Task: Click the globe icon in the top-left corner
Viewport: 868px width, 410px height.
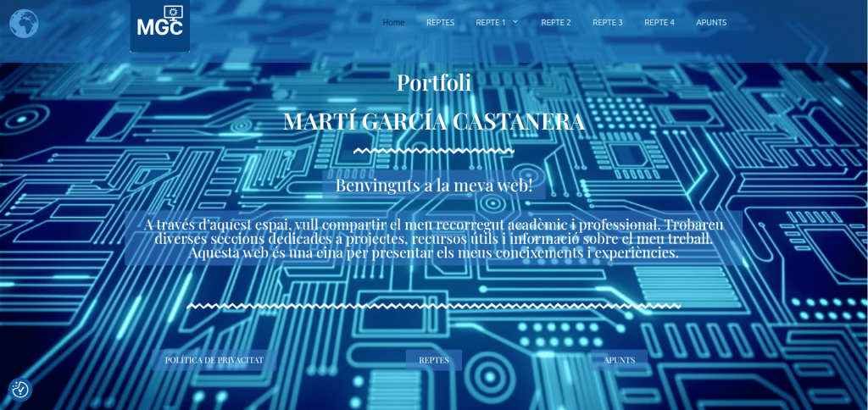Action: point(24,24)
